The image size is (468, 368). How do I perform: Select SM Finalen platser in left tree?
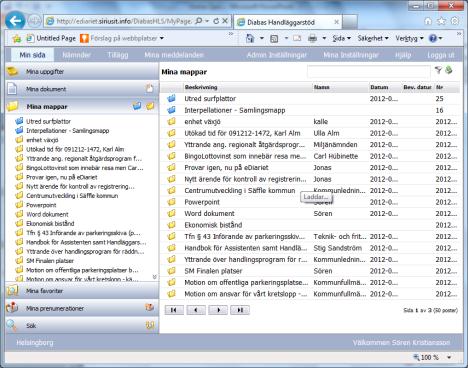tap(50, 261)
